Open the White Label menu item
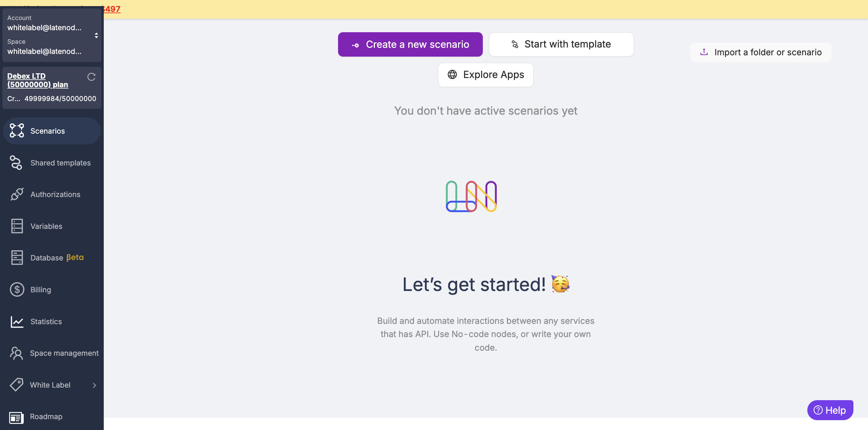Screen dimensions: 868x430 point(50,385)
